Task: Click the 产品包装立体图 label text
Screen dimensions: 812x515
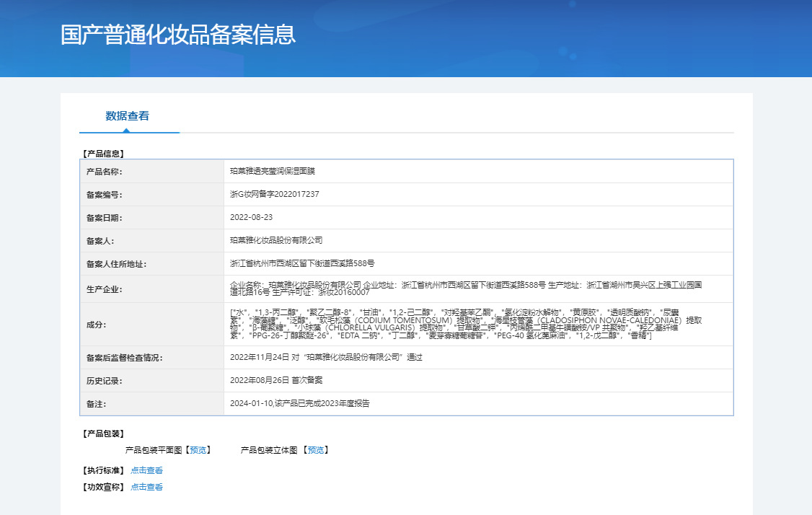Action: point(269,450)
